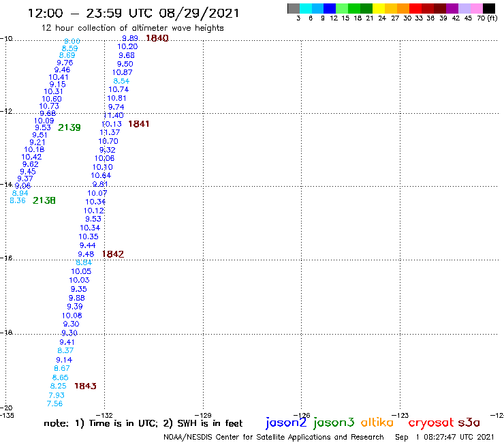Click the s3a satellite legend label

[469, 423]
